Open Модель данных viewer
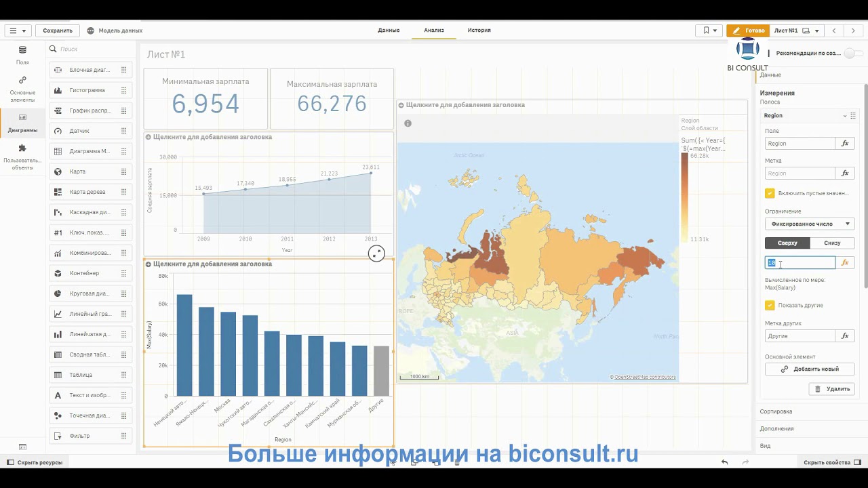The image size is (868, 488). [115, 30]
